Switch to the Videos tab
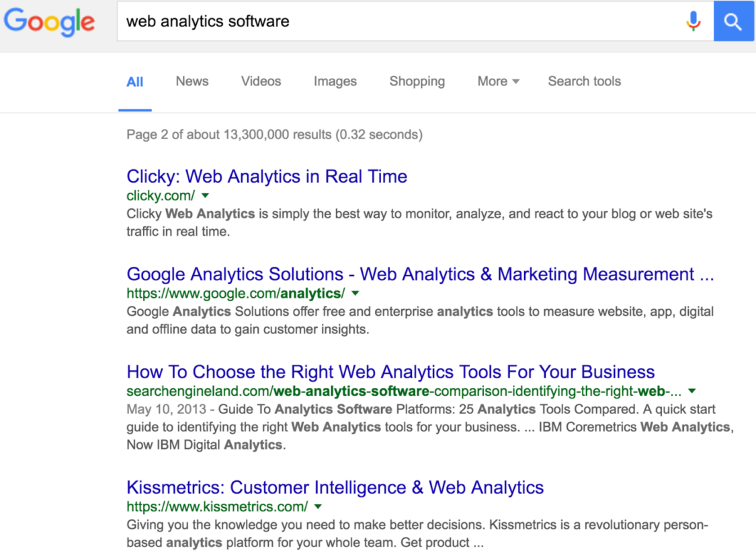This screenshot has width=756, height=551. [261, 81]
